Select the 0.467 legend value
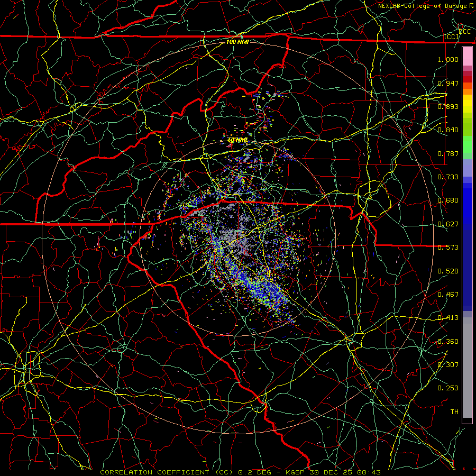The image size is (476, 476). pyautogui.click(x=448, y=295)
